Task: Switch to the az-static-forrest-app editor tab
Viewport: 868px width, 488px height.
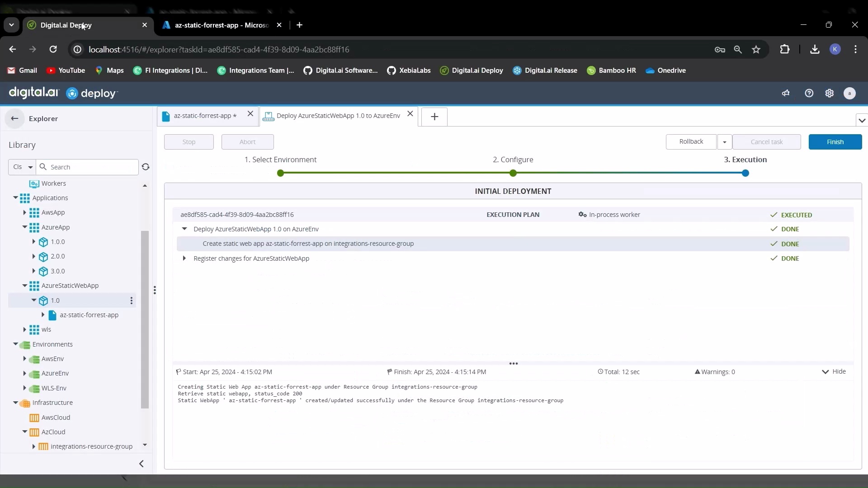Action: click(202, 116)
